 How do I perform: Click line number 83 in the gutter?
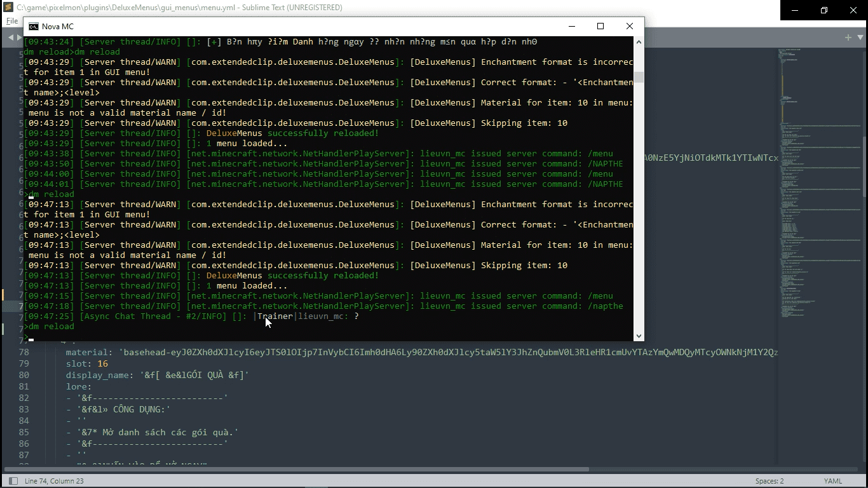24,409
